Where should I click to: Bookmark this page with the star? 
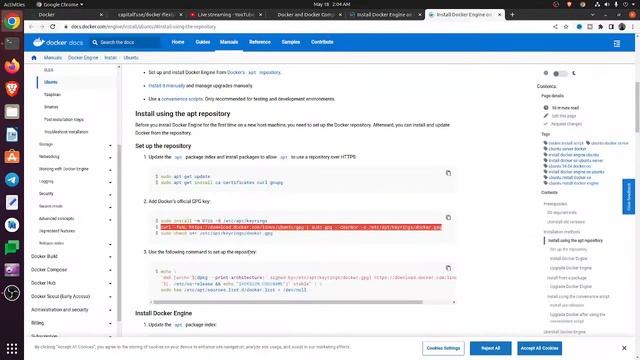[x=566, y=27]
